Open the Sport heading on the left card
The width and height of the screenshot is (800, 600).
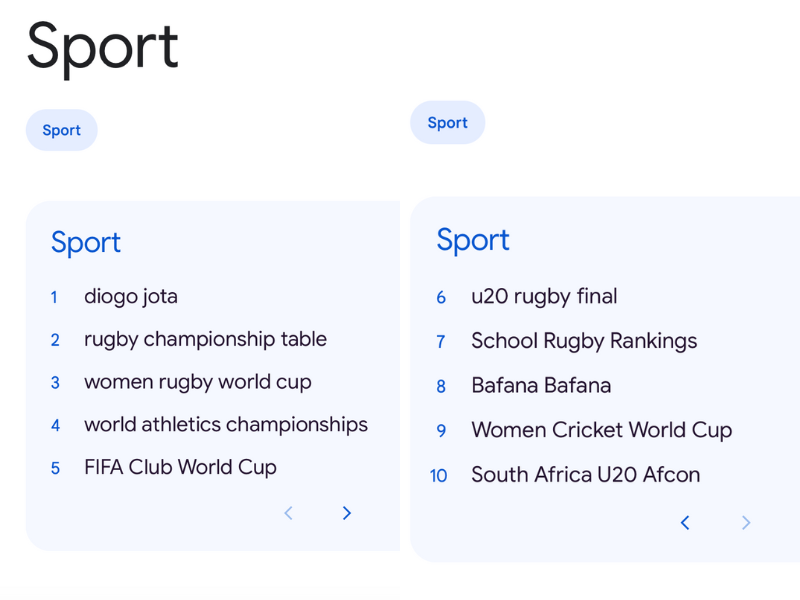click(85, 243)
